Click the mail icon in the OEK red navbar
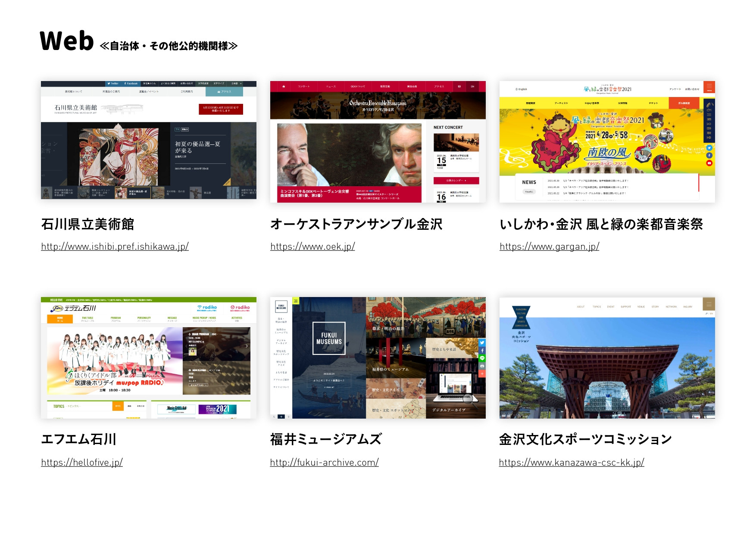The image size is (756, 535). click(459, 86)
